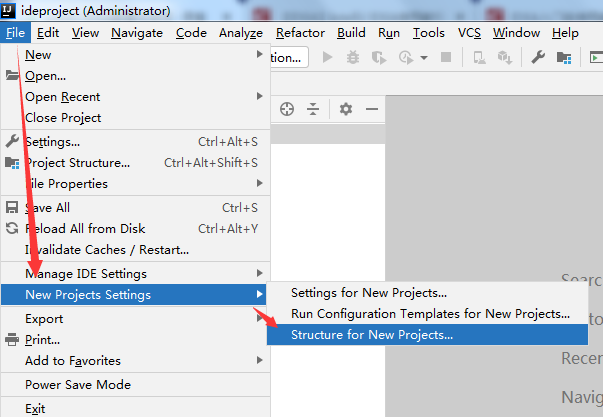Image resolution: width=603 pixels, height=417 pixels.
Task: Click the Debug bug icon
Action: pos(353,57)
